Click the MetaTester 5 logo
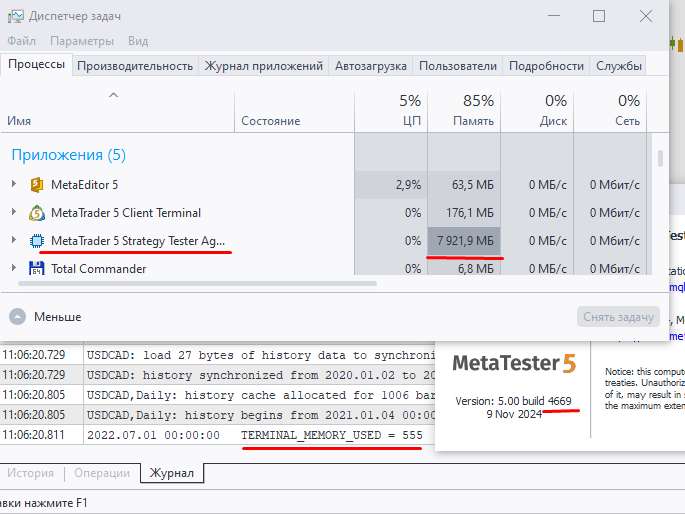Viewport: 685px width, 514px height. [514, 363]
